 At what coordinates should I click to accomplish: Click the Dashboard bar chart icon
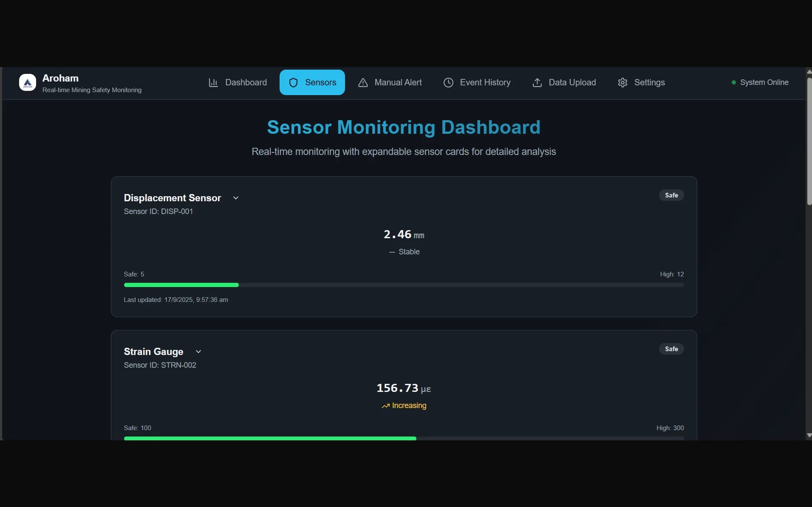coord(213,82)
